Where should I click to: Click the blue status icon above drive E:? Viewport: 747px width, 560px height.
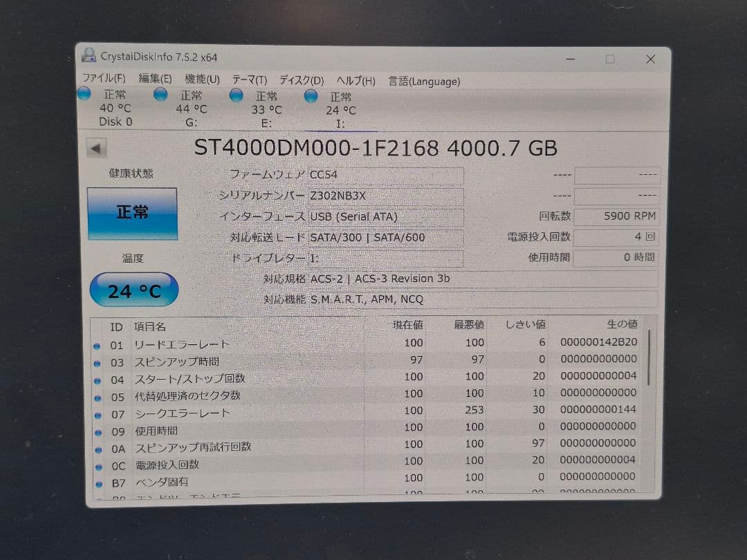[235, 95]
